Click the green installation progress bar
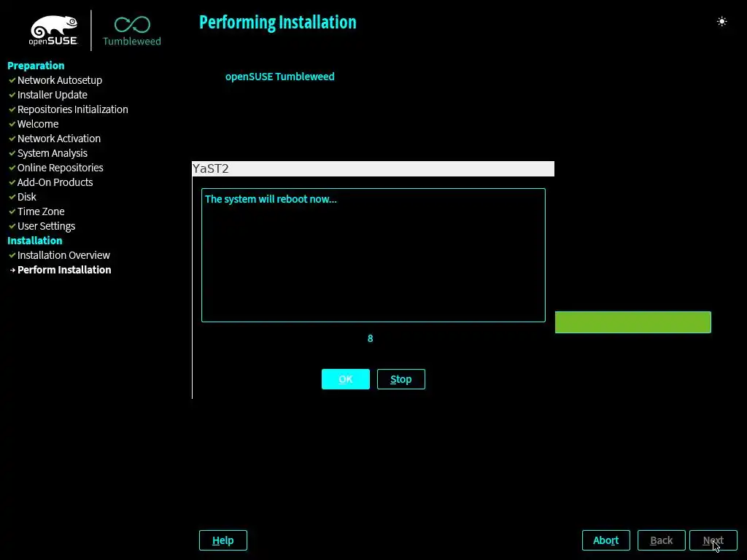This screenshot has width=747, height=560. [x=632, y=322]
